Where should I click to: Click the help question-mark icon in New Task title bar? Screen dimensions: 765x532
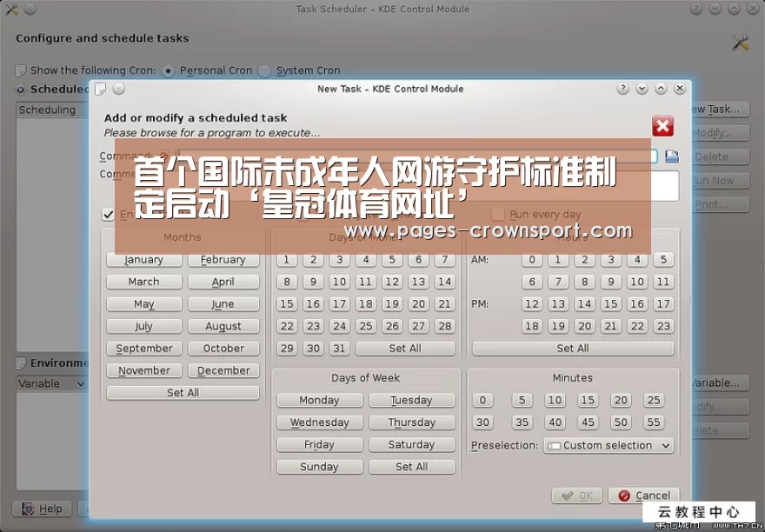623,89
